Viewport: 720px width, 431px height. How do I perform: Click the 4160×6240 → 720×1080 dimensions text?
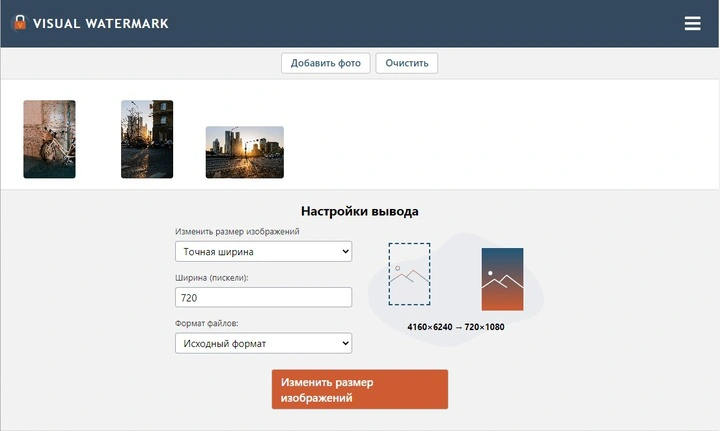[x=455, y=327]
